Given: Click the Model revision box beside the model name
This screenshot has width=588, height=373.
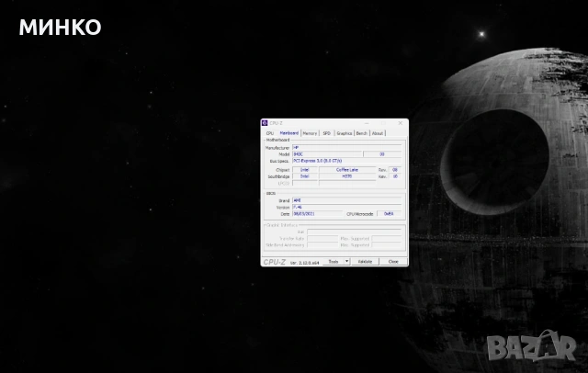Looking at the screenshot, I should click(382, 154).
